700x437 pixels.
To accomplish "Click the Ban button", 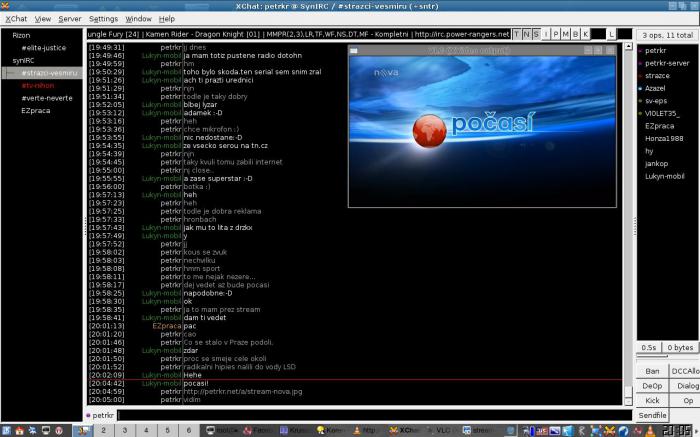I will pos(652,371).
